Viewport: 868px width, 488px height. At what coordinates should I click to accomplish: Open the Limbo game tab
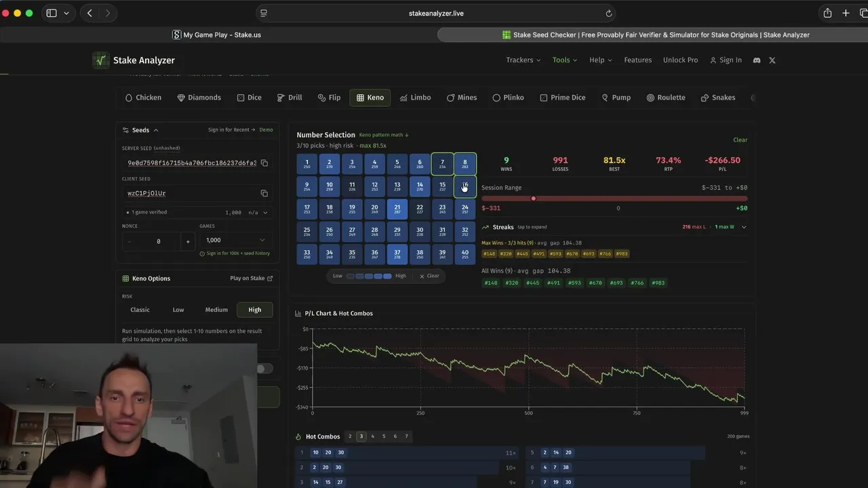[x=416, y=98]
